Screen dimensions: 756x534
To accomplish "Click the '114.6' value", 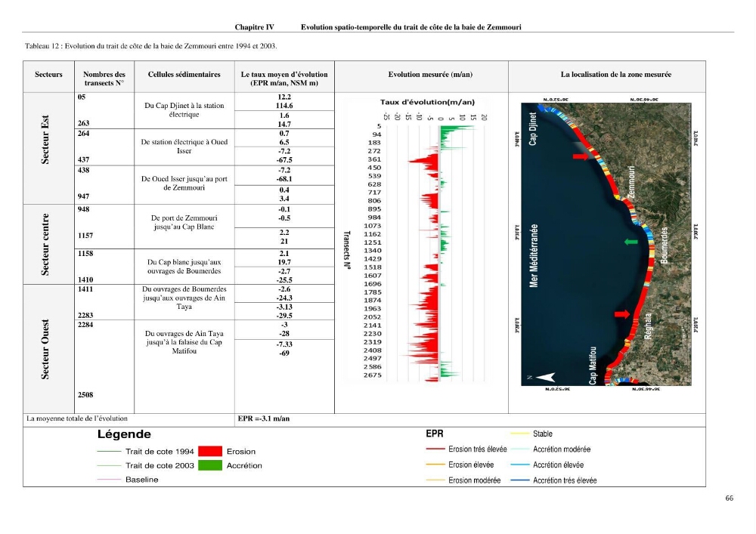I will click(x=284, y=106).
